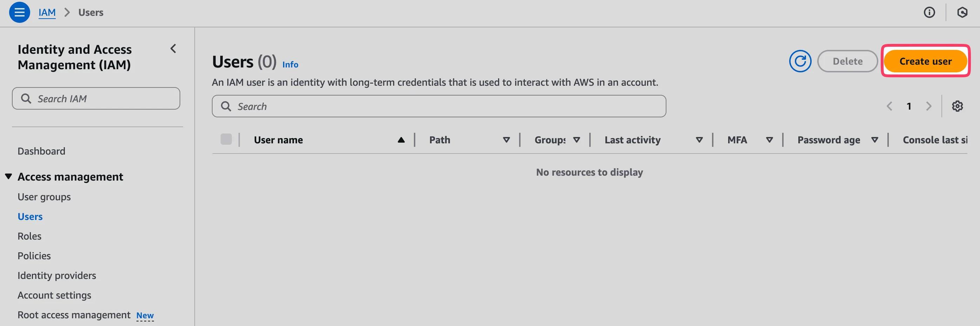Sort by Last activity column arrow
Viewport: 980px width, 326px height.
click(699, 140)
